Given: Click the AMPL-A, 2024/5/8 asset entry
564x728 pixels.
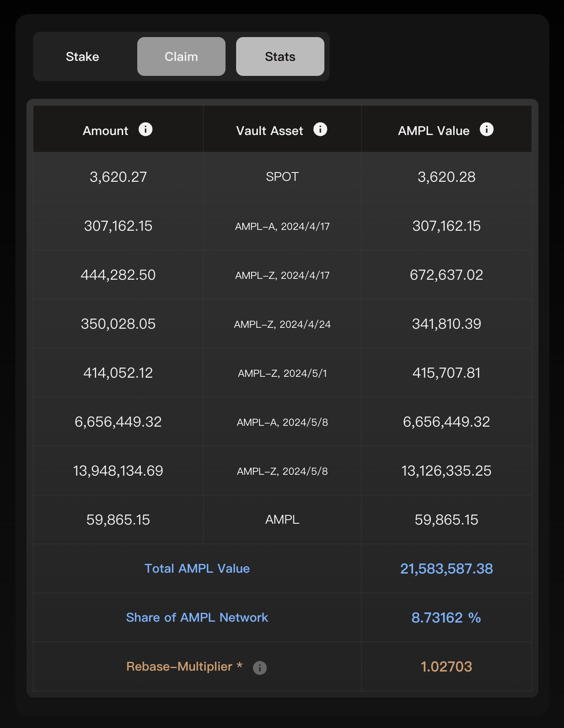Looking at the screenshot, I should pos(282,422).
